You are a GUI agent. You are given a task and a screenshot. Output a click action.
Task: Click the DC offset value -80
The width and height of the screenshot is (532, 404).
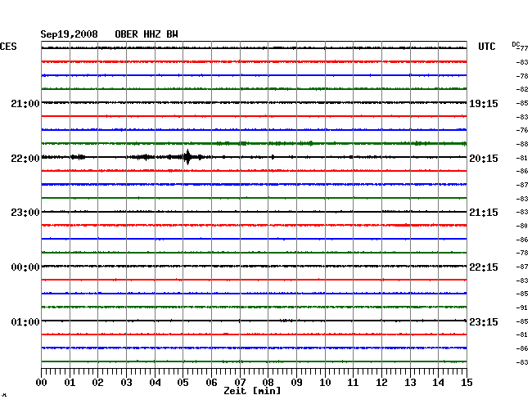[x=522, y=226]
